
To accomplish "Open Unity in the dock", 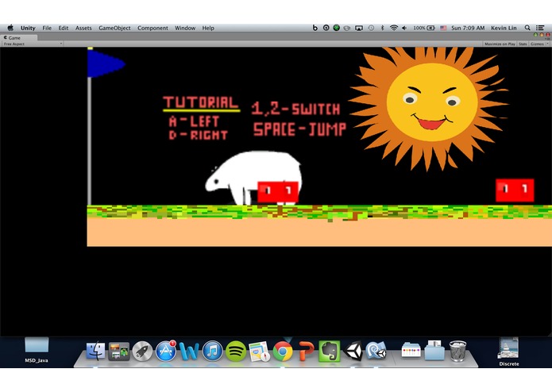I will click(x=353, y=351).
